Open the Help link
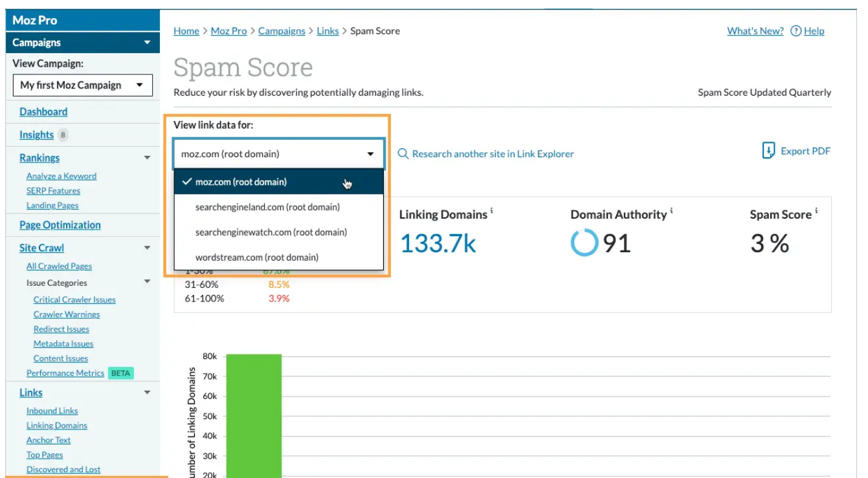868x478 pixels. click(814, 31)
